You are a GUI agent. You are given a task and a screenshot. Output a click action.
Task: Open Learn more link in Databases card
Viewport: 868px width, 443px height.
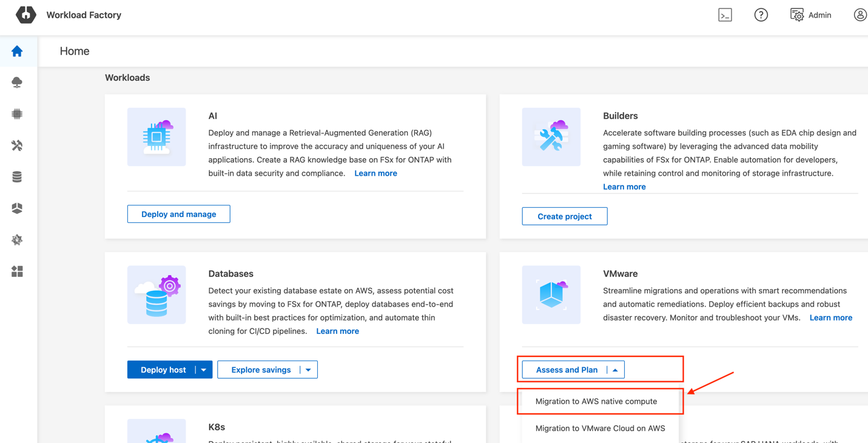338,331
